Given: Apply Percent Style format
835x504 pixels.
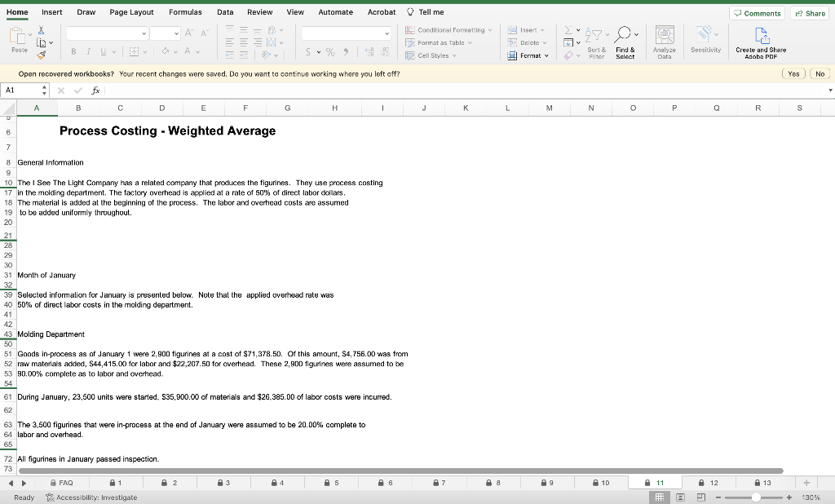Looking at the screenshot, I should (x=331, y=51).
